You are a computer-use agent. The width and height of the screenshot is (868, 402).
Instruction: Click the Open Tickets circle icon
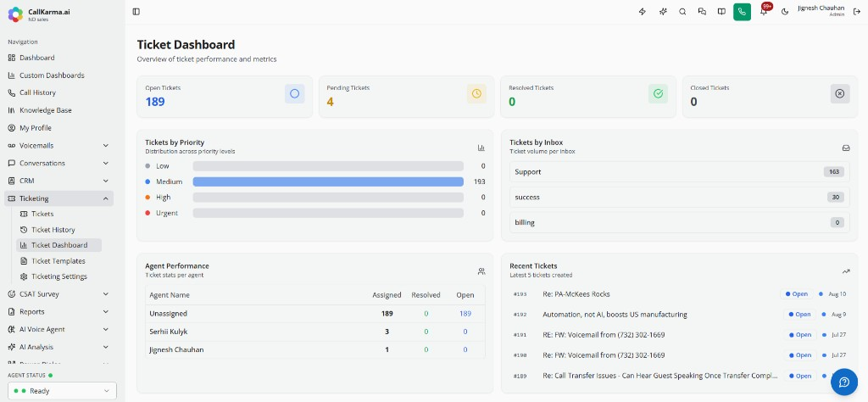tap(294, 93)
